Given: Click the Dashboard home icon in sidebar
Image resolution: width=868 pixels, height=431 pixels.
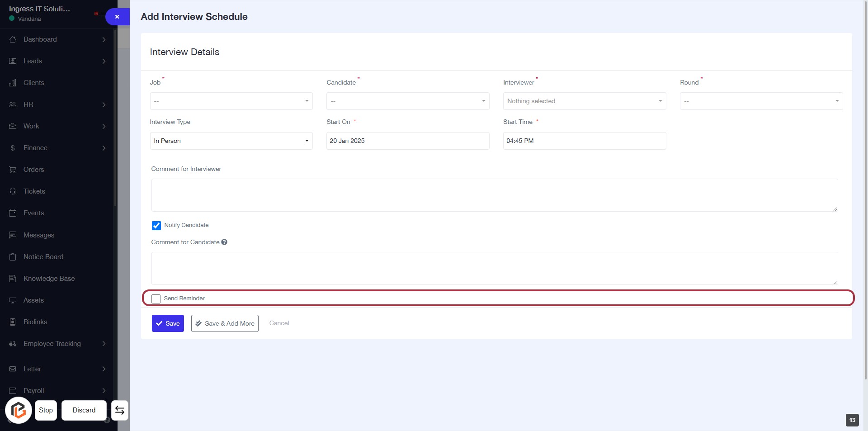Looking at the screenshot, I should 13,39.
